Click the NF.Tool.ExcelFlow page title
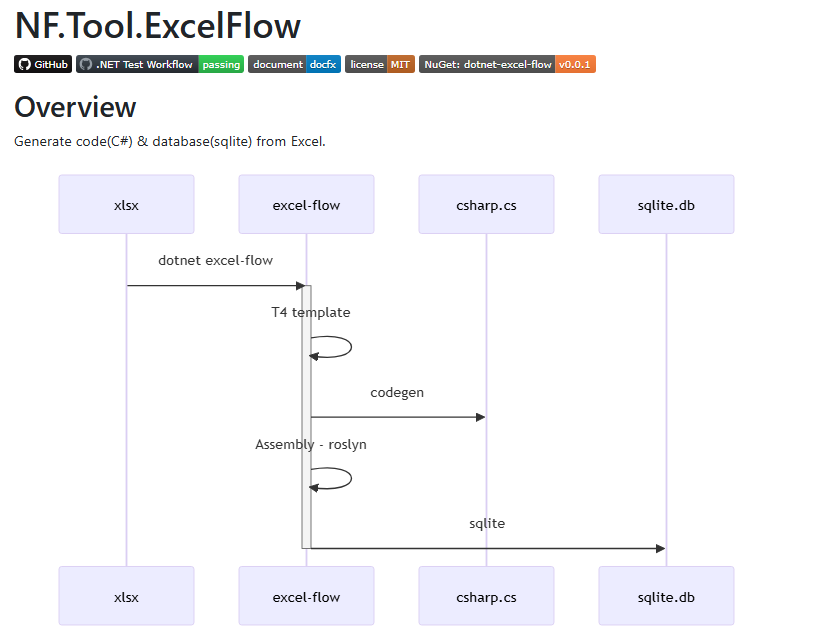 click(x=157, y=26)
